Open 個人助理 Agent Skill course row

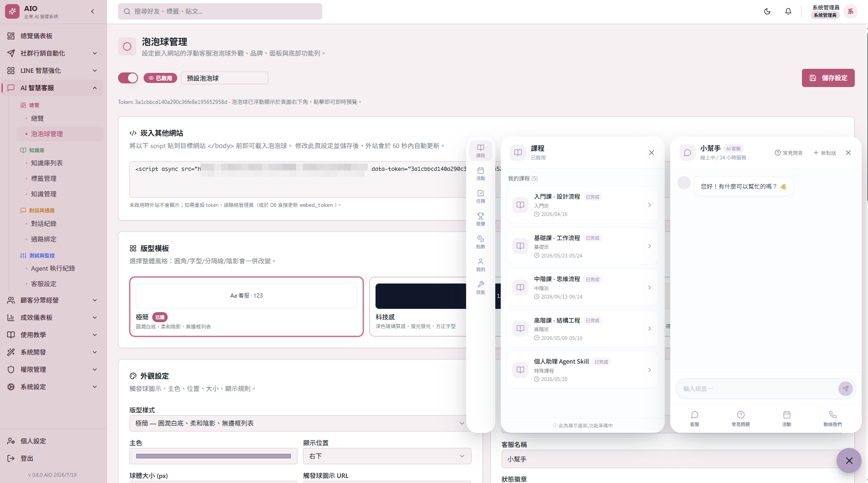[x=582, y=370]
